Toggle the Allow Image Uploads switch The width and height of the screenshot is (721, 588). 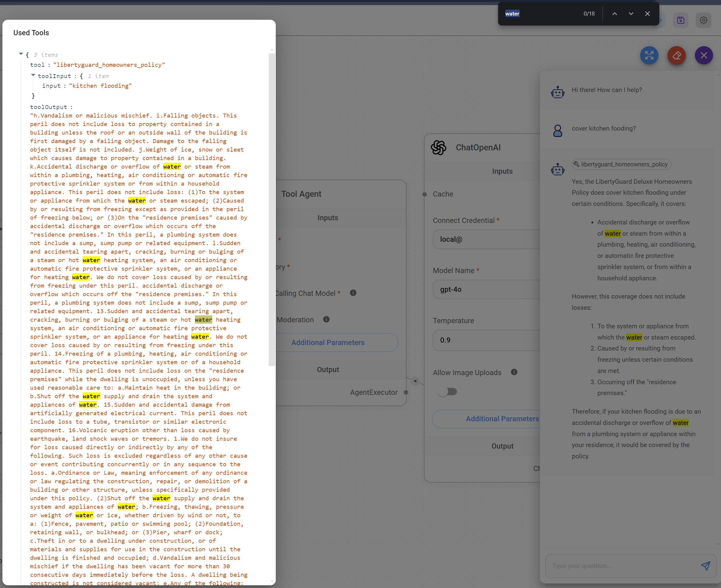pyautogui.click(x=447, y=392)
